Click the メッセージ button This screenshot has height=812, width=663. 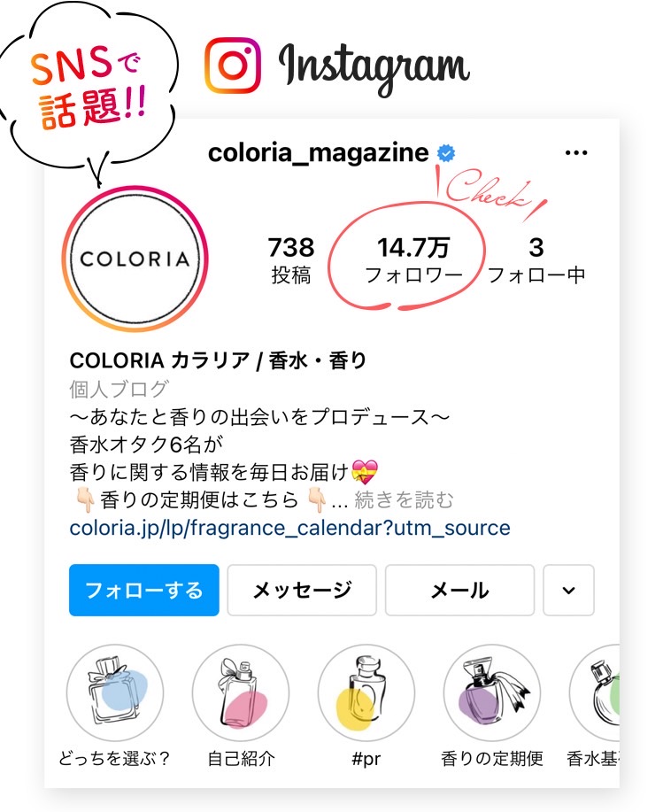pos(302,590)
